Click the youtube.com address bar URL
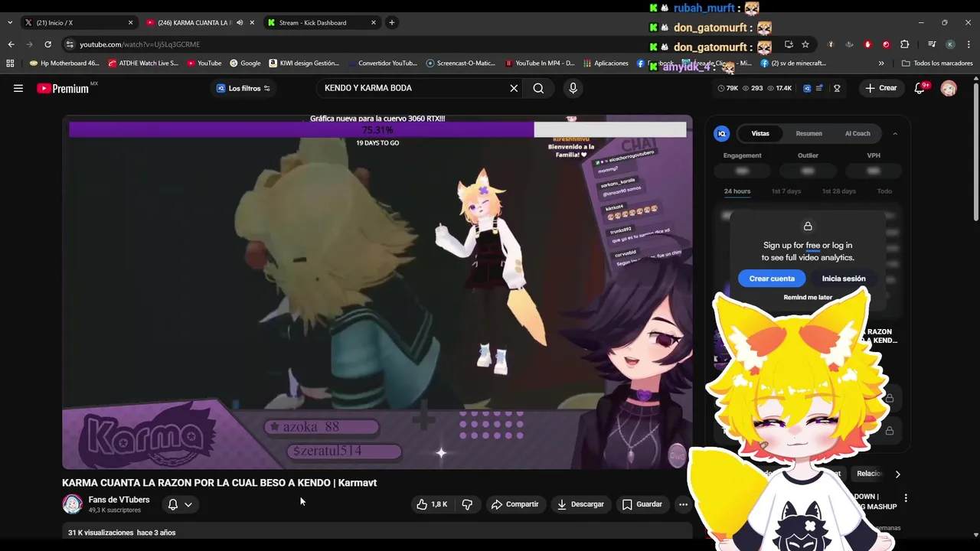 tap(140, 44)
